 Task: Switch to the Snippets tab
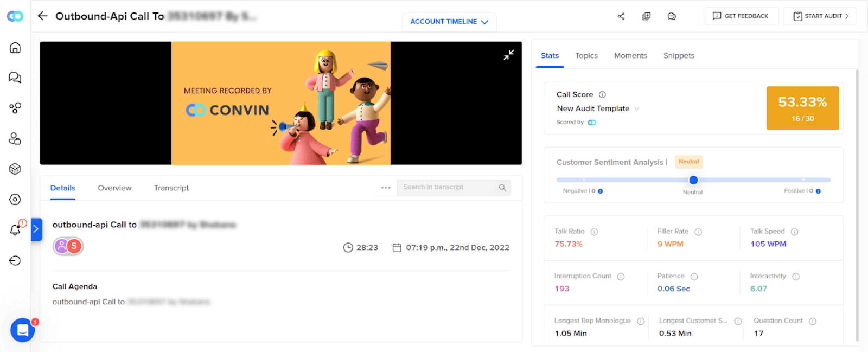(679, 55)
